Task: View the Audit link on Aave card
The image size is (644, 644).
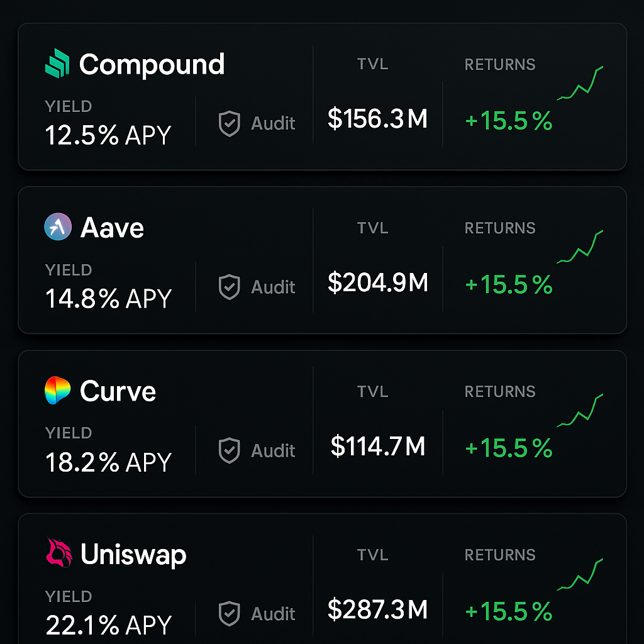Action: [x=273, y=287]
